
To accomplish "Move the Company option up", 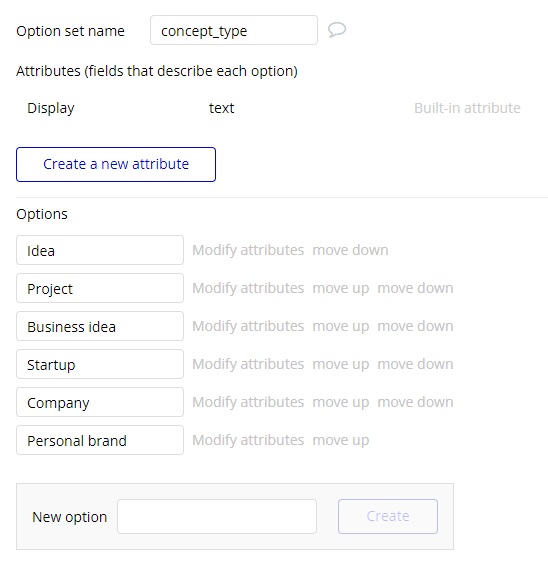I will click(341, 402).
